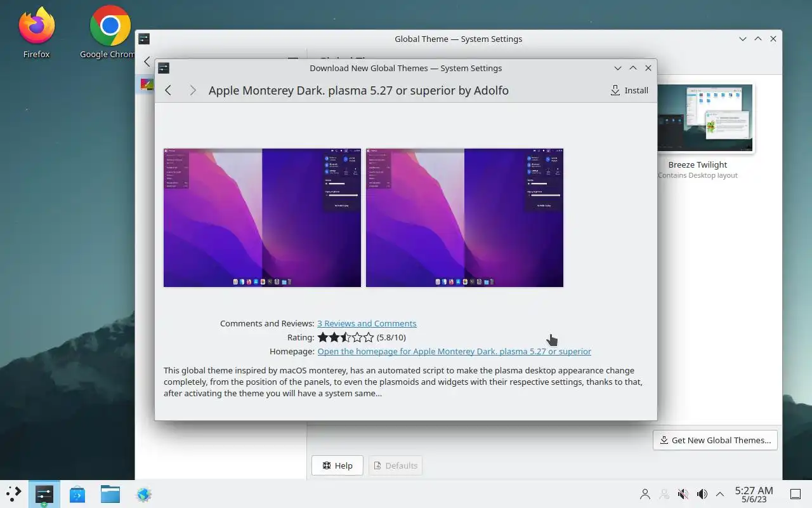Open the audio volume tray icon
The width and height of the screenshot is (812, 508).
702,494
